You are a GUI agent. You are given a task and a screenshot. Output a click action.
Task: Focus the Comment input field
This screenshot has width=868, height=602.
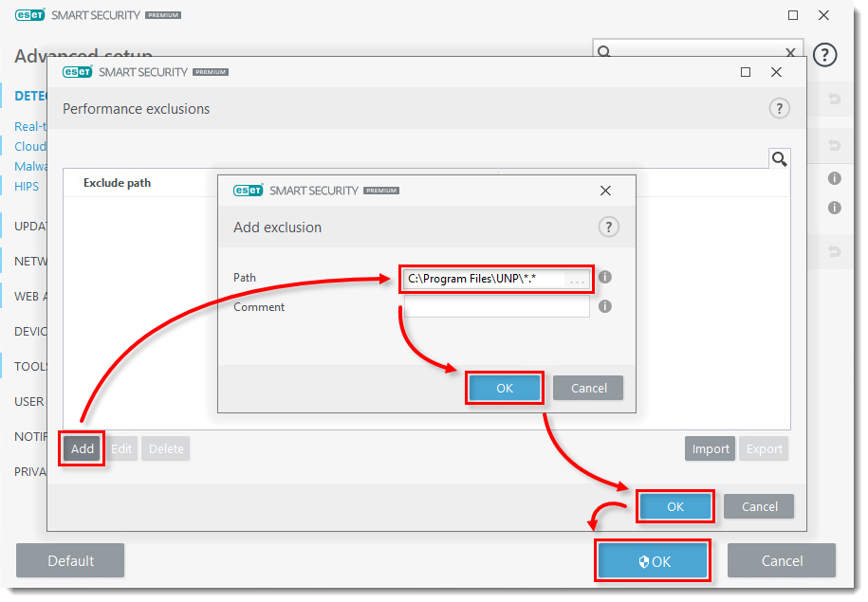click(x=496, y=306)
